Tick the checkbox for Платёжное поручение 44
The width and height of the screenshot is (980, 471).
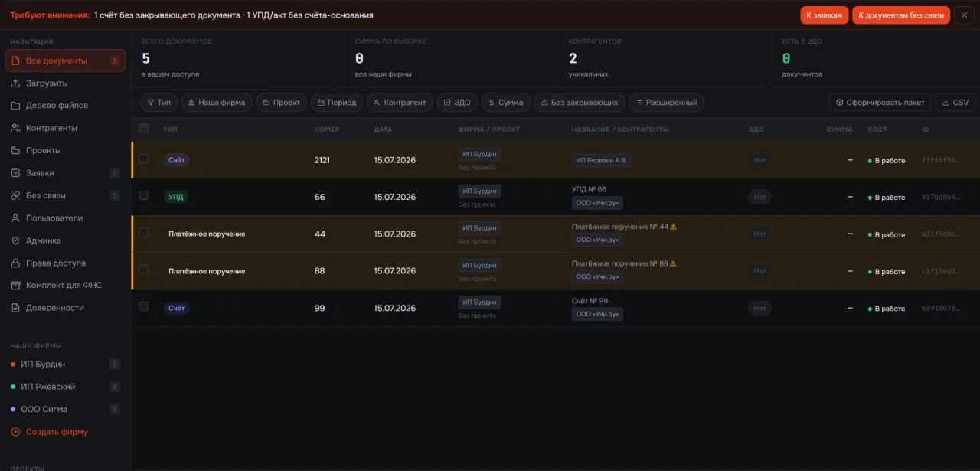coord(143,232)
